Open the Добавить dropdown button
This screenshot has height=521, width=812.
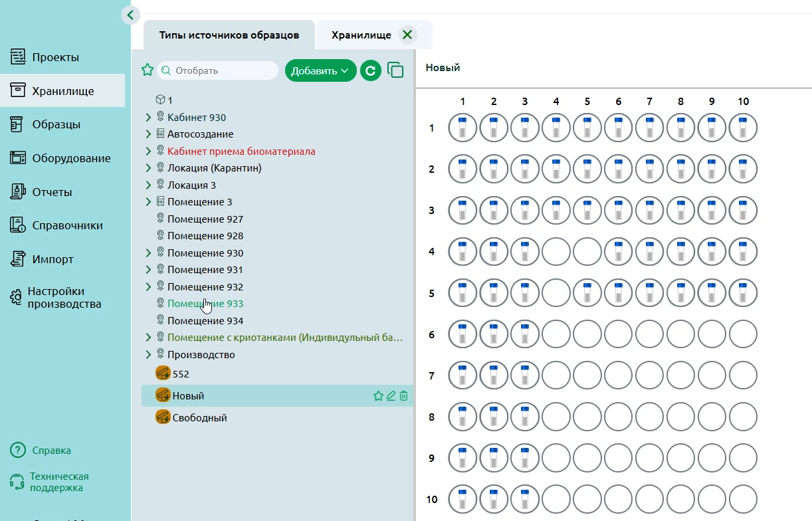pos(320,70)
